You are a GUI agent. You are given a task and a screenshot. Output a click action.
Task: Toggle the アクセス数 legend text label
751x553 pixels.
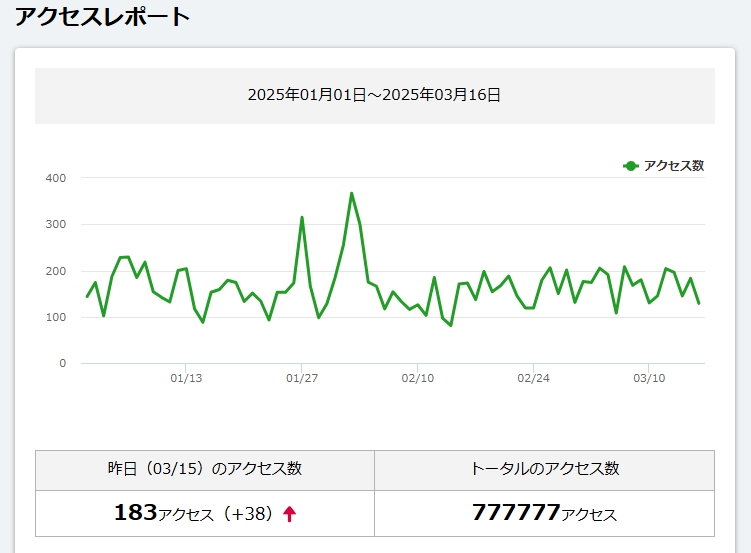click(674, 166)
